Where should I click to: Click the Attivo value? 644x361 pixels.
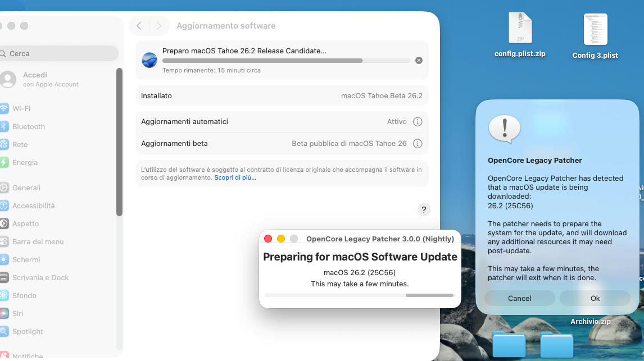397,121
